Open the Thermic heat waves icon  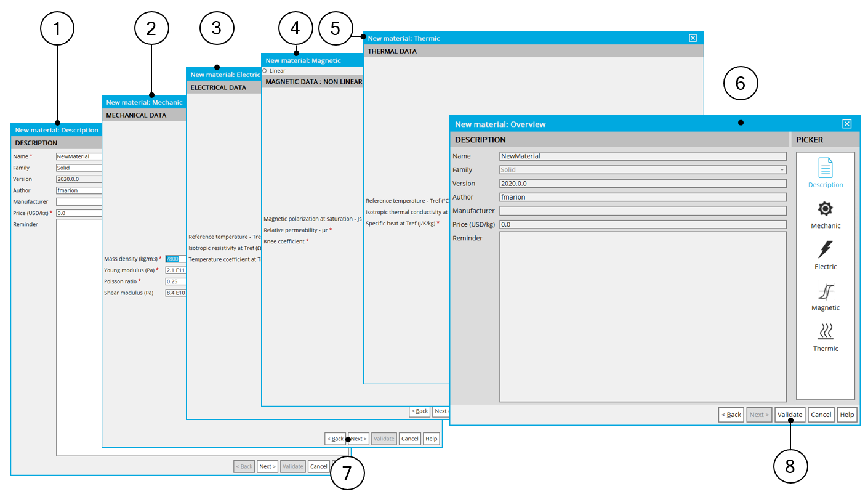825,333
